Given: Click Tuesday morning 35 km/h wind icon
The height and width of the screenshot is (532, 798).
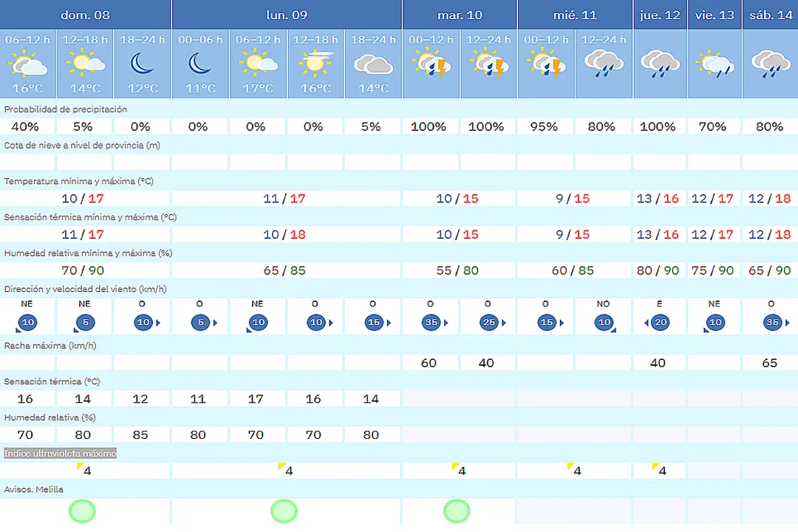Looking at the screenshot, I should pos(432,322).
